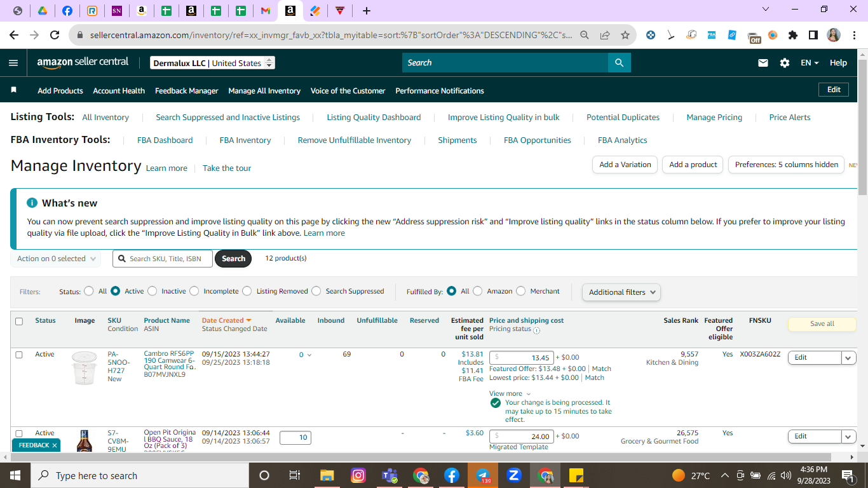
Task: Open Zoom from the taskbar
Action: point(514,475)
